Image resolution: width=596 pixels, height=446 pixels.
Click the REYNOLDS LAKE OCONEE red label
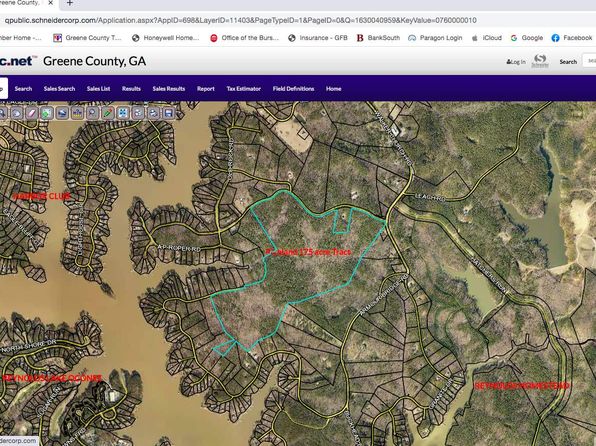pos(52,378)
